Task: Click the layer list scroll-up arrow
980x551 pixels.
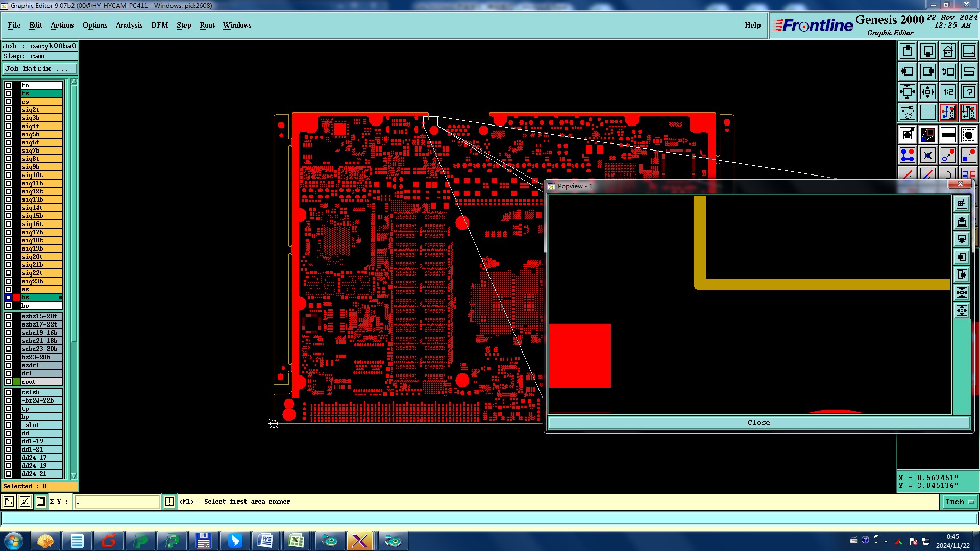Action: 74,82
